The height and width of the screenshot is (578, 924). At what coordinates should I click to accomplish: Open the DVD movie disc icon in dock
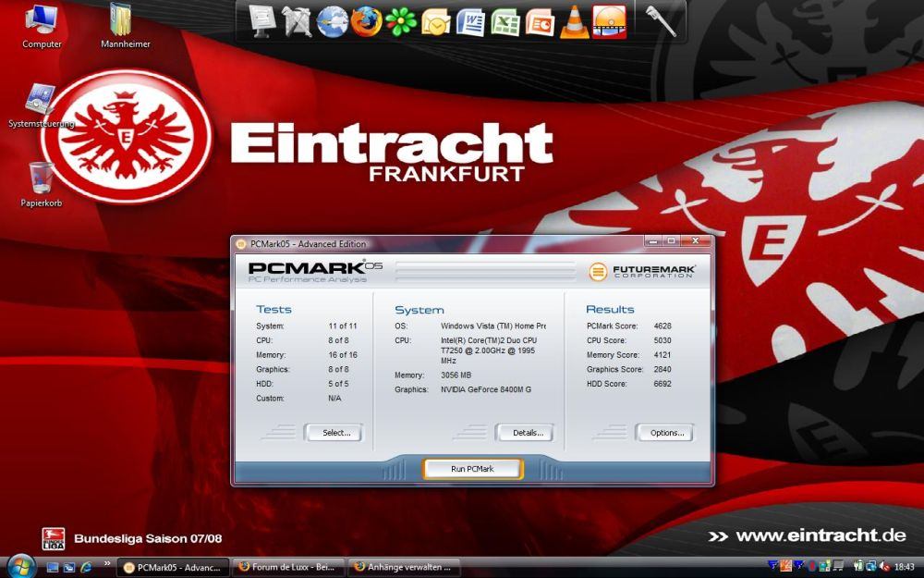coord(609,22)
